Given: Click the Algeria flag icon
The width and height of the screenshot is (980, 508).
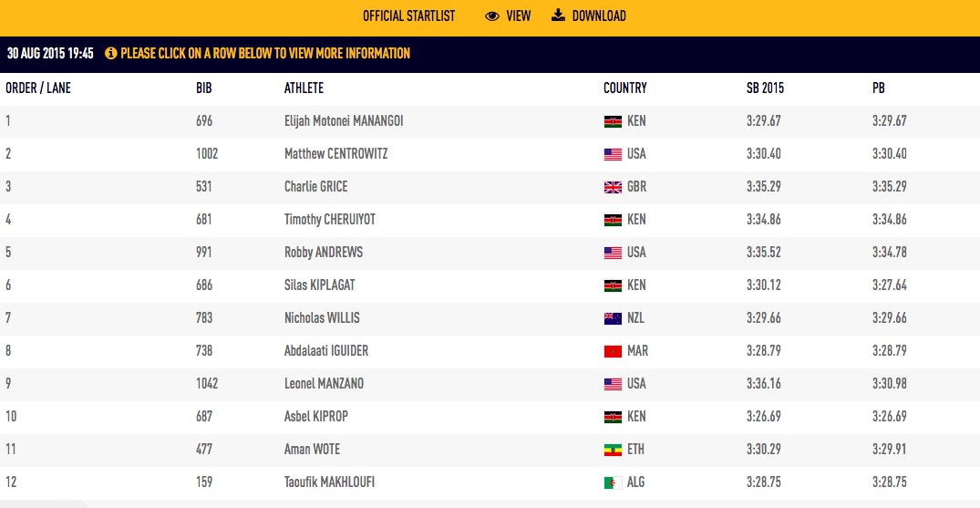Looking at the screenshot, I should click(613, 482).
